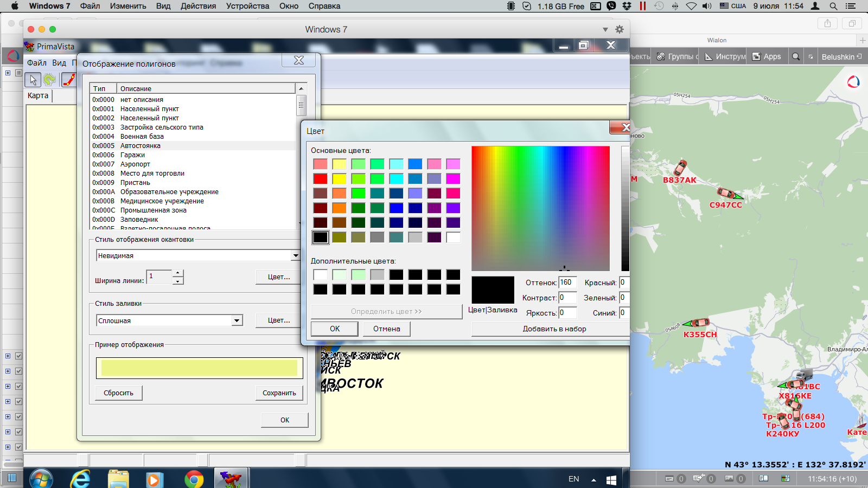The image size is (868, 488).
Task: Open Windows Media Player in taskbar
Action: coord(154,479)
